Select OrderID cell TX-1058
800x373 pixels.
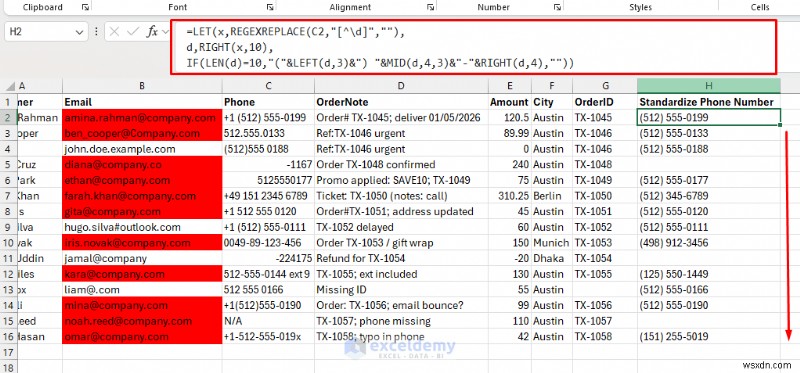(x=605, y=337)
